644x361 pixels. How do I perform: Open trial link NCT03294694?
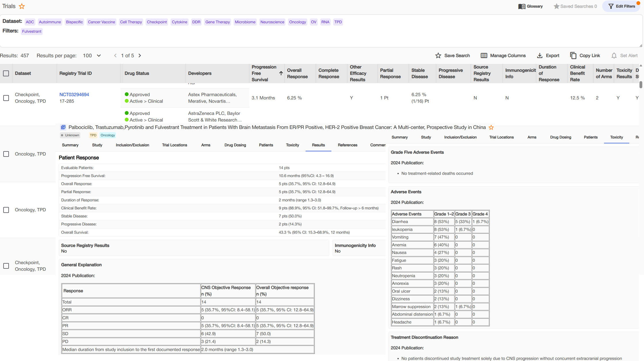[x=74, y=95]
